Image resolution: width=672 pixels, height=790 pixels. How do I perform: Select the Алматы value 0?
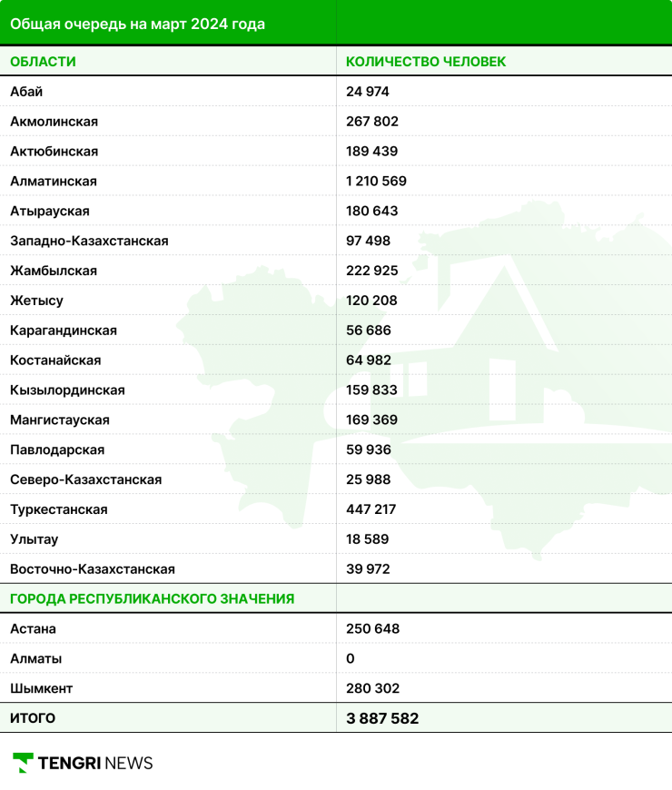click(x=351, y=658)
